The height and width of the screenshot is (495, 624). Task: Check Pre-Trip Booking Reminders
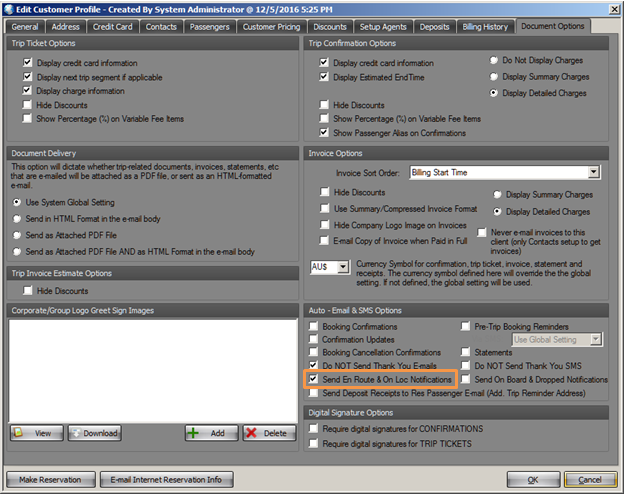point(466,326)
